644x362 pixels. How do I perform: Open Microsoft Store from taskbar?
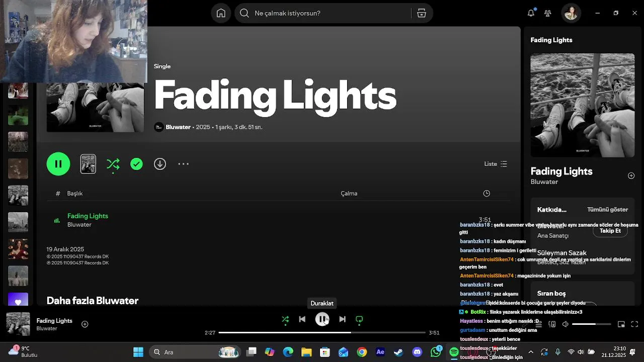(x=325, y=352)
